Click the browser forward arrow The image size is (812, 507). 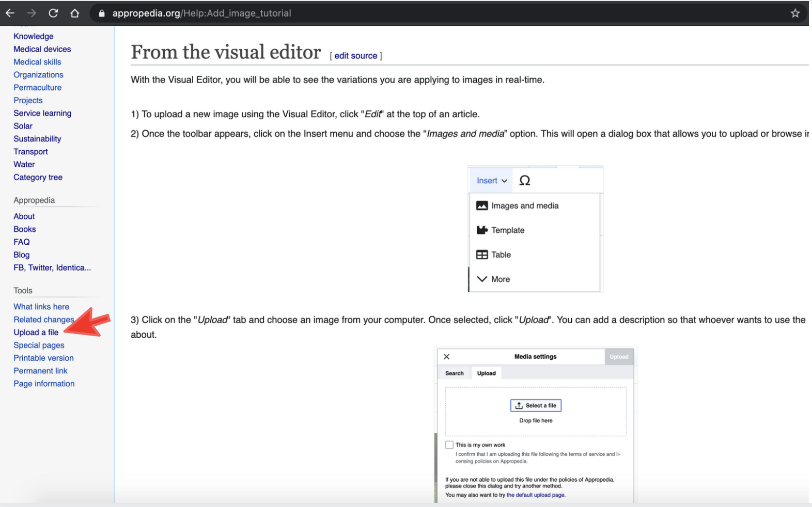pyautogui.click(x=32, y=13)
